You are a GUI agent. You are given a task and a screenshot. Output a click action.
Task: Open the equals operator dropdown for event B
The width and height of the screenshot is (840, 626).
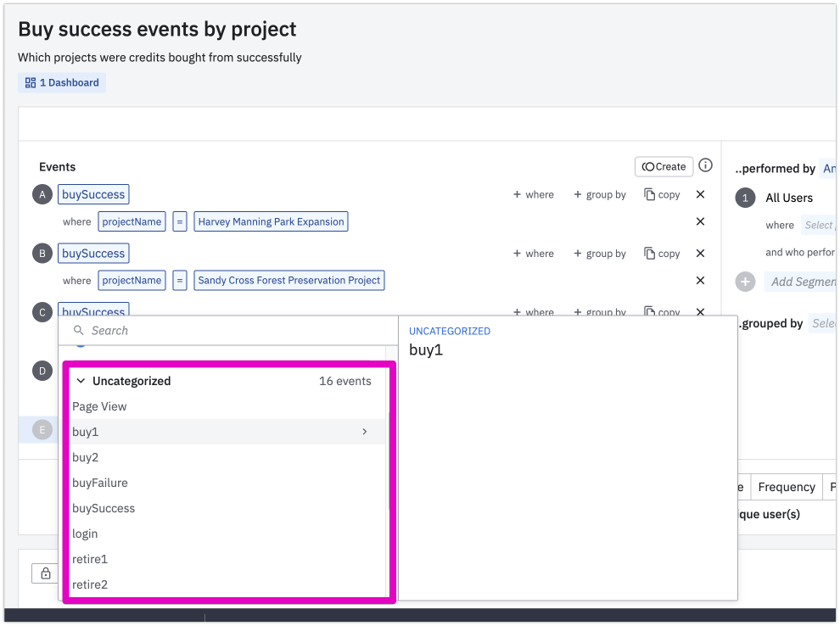[x=180, y=280]
